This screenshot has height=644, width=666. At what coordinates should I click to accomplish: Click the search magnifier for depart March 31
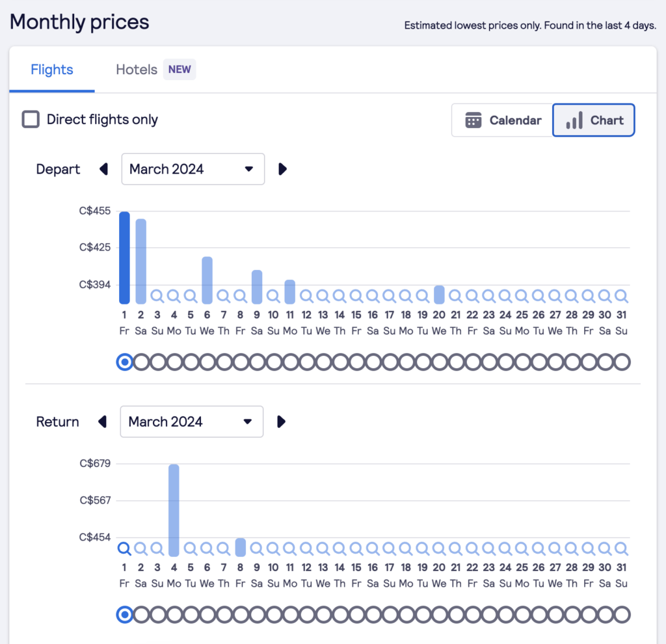(x=622, y=296)
